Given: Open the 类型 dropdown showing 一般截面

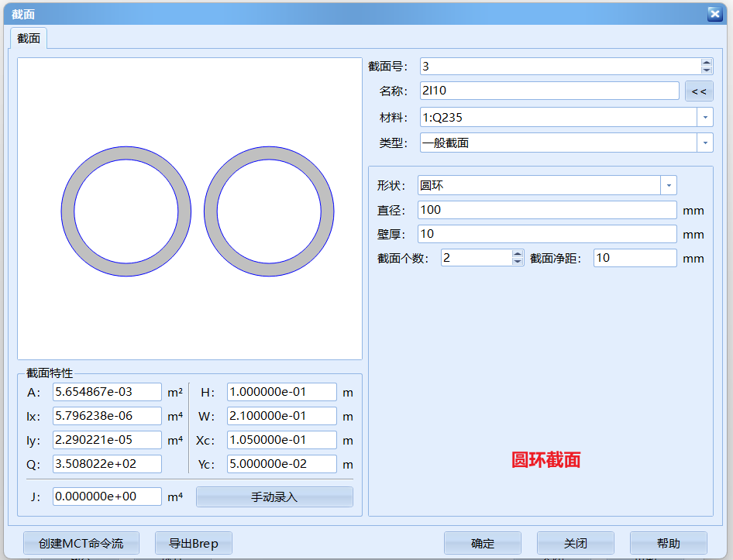Looking at the screenshot, I should [x=704, y=143].
